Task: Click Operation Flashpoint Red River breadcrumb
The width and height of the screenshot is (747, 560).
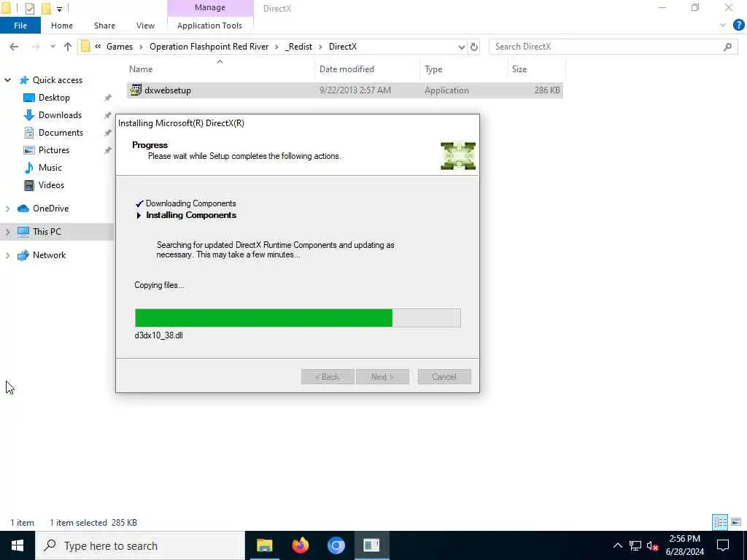Action: click(209, 47)
